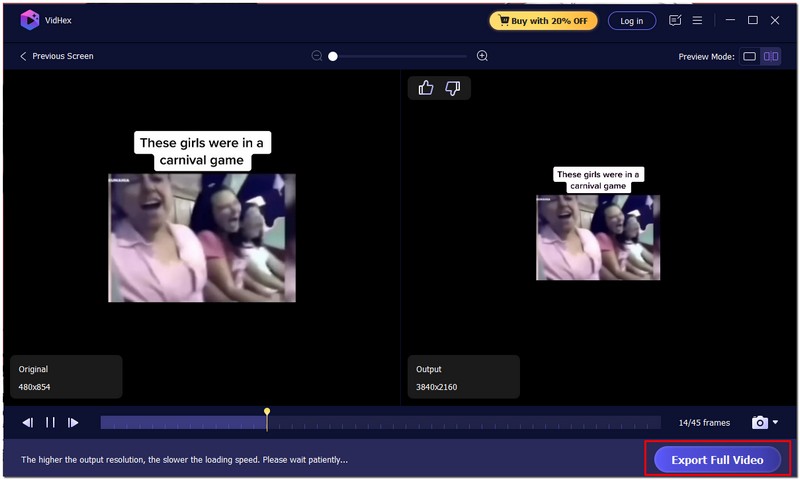Zoom out with the magnifier minus icon
Image resolution: width=800 pixels, height=480 pixels.
(x=317, y=56)
